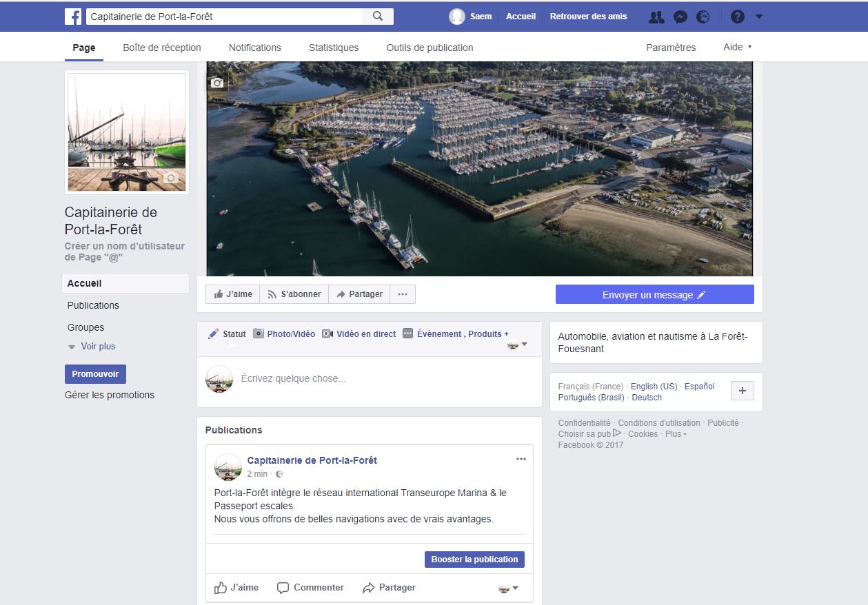Click the help question mark icon
868x605 pixels.
(737, 17)
